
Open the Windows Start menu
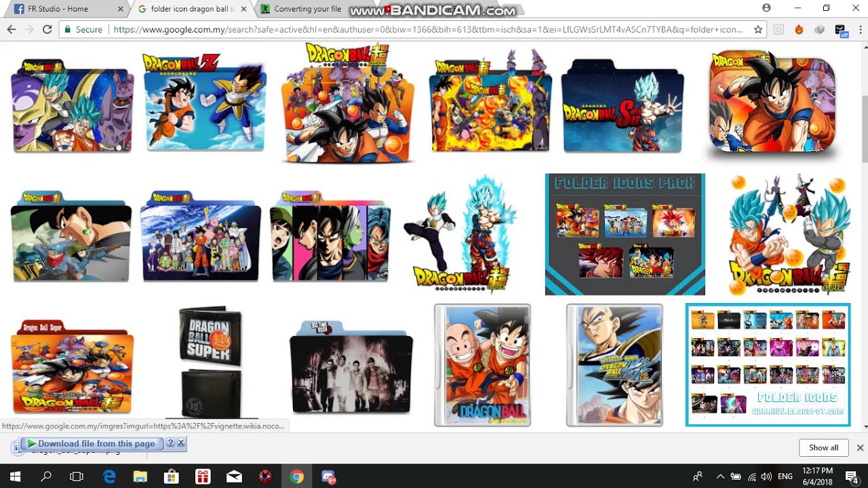15,476
